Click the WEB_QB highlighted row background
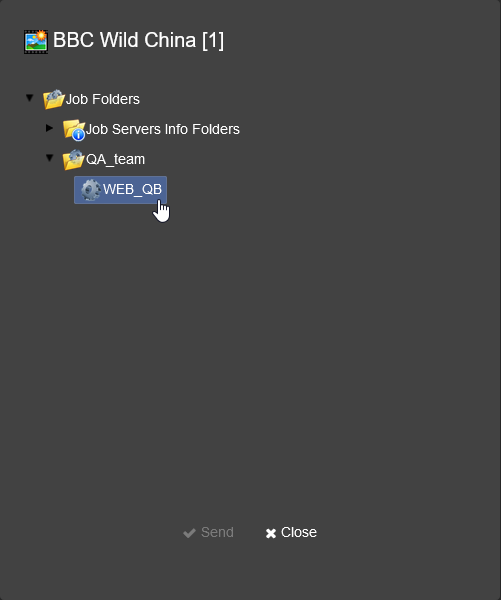The image size is (501, 600). [x=121, y=190]
